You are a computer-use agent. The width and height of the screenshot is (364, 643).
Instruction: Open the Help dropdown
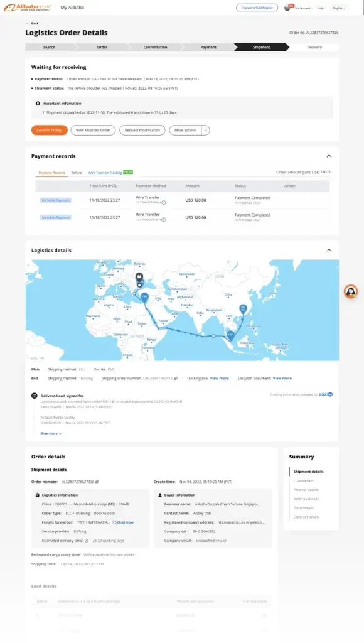[321, 8]
